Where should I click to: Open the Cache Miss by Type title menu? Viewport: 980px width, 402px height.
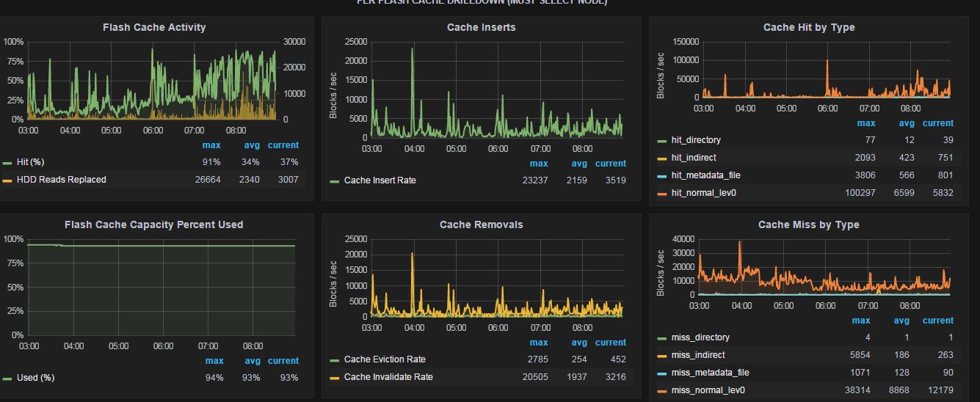point(808,224)
